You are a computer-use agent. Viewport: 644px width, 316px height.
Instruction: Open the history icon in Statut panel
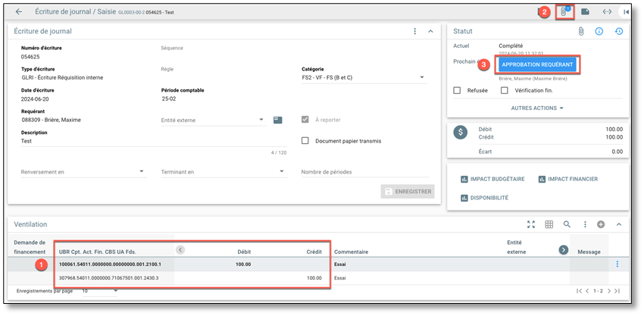[619, 31]
